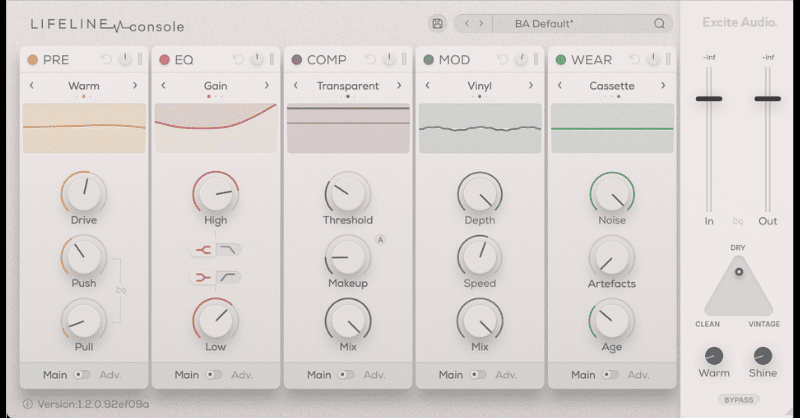Select next EQ mode after Gain
Image resolution: width=800 pixels, height=418 pixels.
coord(267,85)
